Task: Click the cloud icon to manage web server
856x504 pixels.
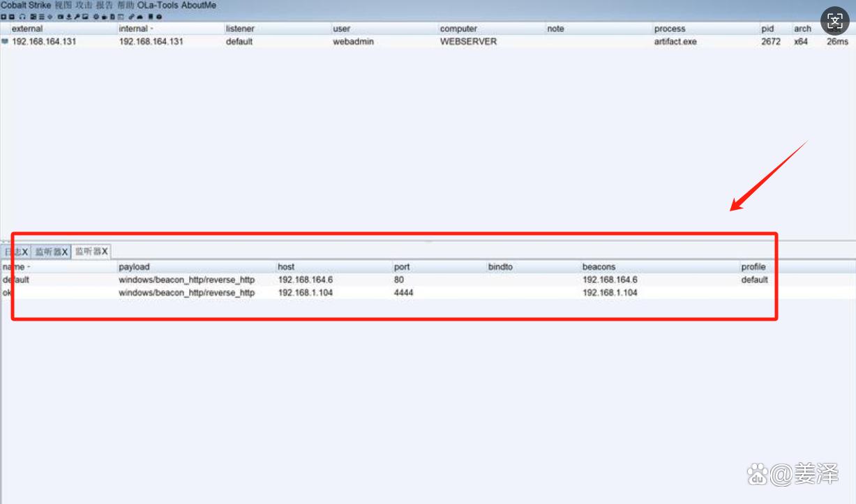Action: [x=139, y=17]
